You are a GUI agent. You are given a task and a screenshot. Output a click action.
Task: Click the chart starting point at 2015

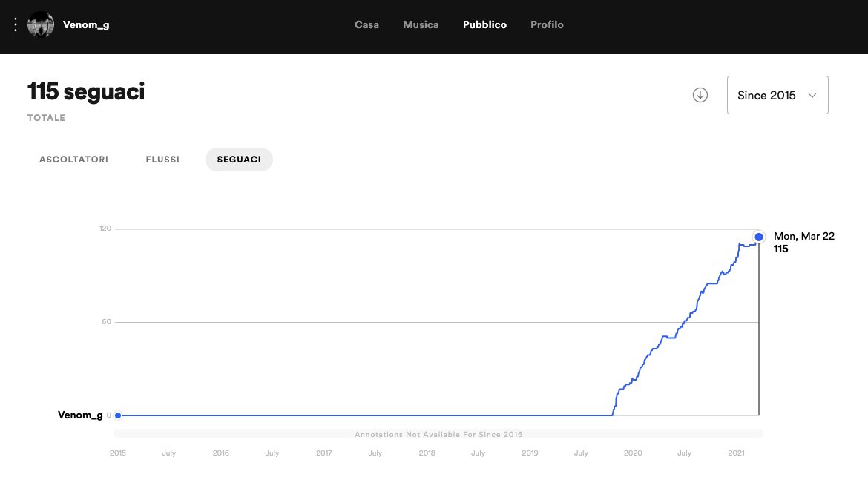(x=118, y=415)
